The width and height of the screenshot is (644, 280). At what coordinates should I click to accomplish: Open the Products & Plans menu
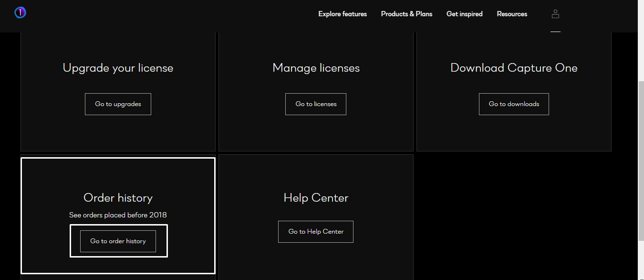tap(406, 14)
